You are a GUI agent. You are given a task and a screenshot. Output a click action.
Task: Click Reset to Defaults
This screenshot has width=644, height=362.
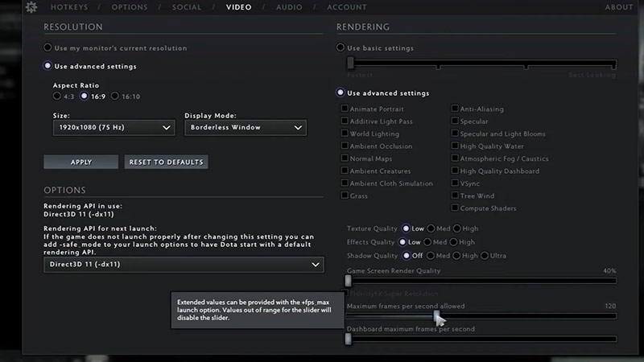[166, 162]
